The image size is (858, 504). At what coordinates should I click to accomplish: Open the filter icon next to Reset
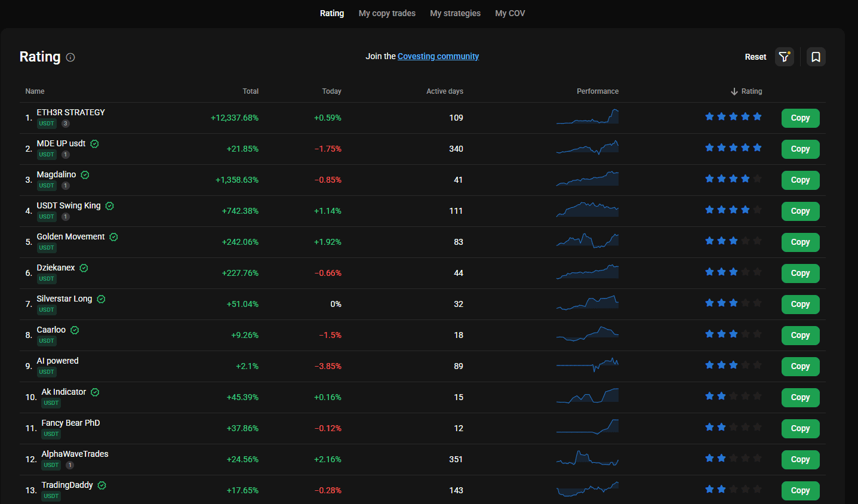click(x=785, y=57)
